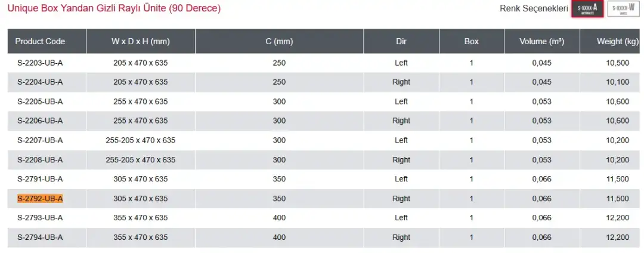The width and height of the screenshot is (644, 253).
Task: Click the highlighted S-2792-UB-A product code
Action: (x=41, y=199)
